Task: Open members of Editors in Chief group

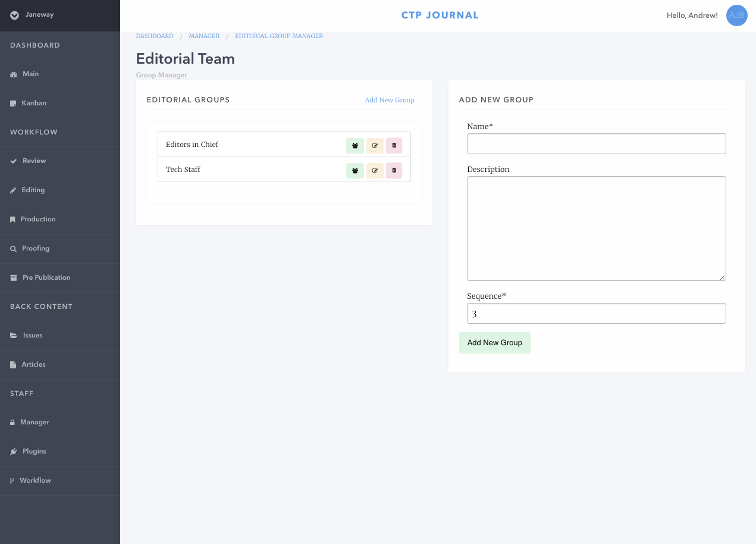Action: point(355,145)
